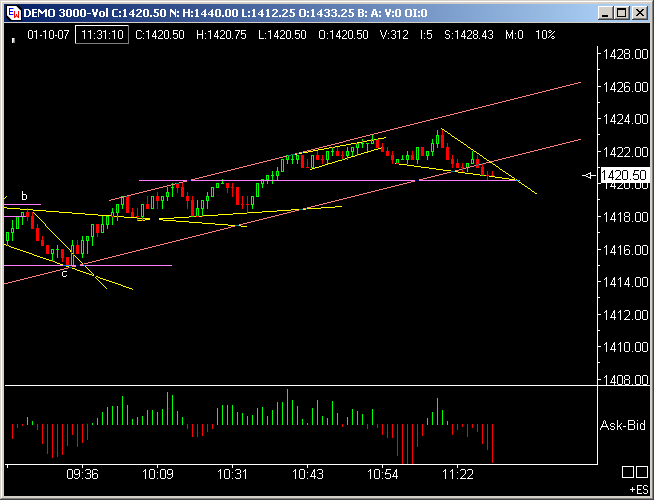The image size is (654, 500).
Task: Click the 1410.00 price scale label
Action: pos(626,347)
